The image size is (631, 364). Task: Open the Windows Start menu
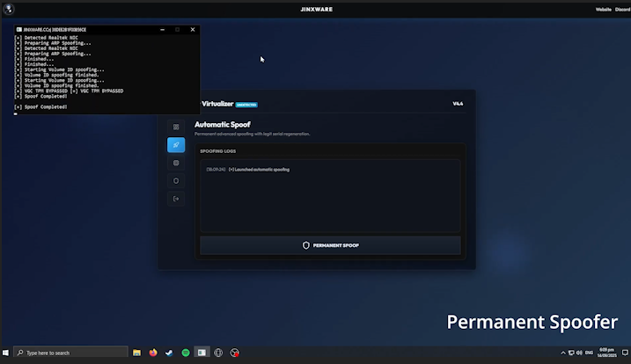pos(7,353)
